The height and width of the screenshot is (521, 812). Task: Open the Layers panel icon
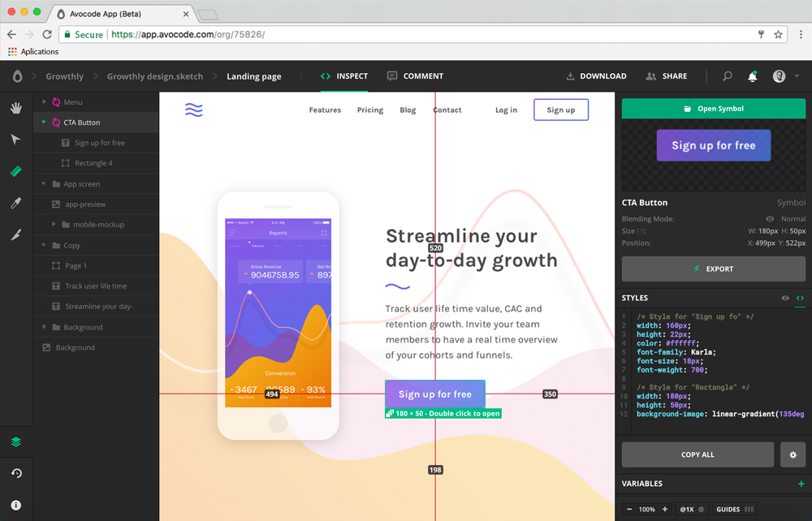(15, 442)
